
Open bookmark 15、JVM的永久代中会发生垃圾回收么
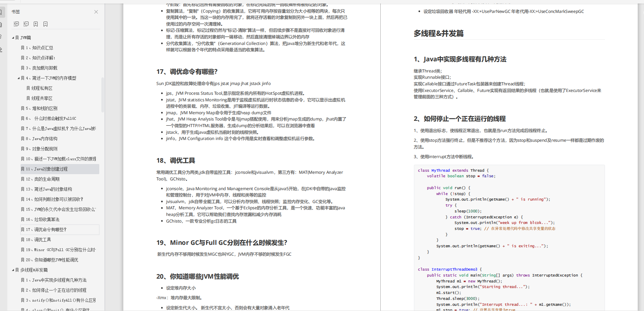[x=61, y=209]
